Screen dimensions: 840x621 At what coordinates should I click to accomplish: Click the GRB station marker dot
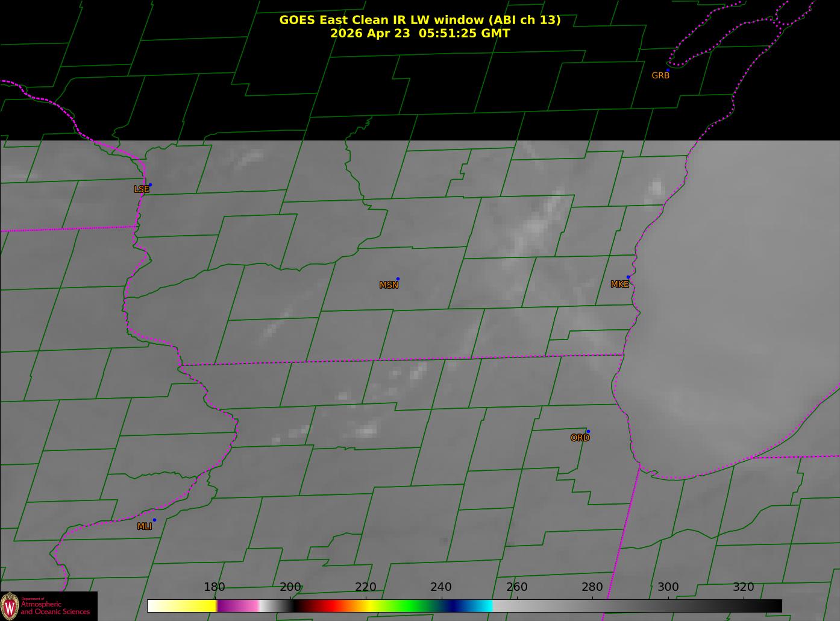668,71
